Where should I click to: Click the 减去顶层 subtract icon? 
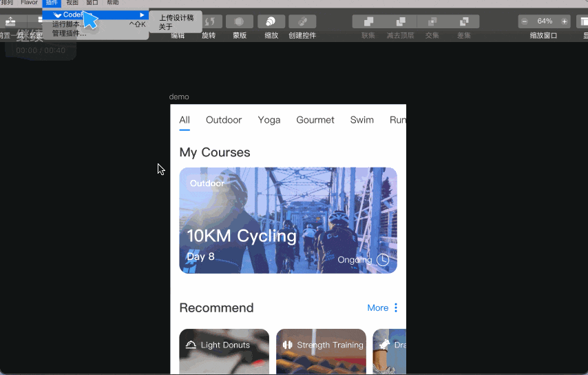click(401, 21)
